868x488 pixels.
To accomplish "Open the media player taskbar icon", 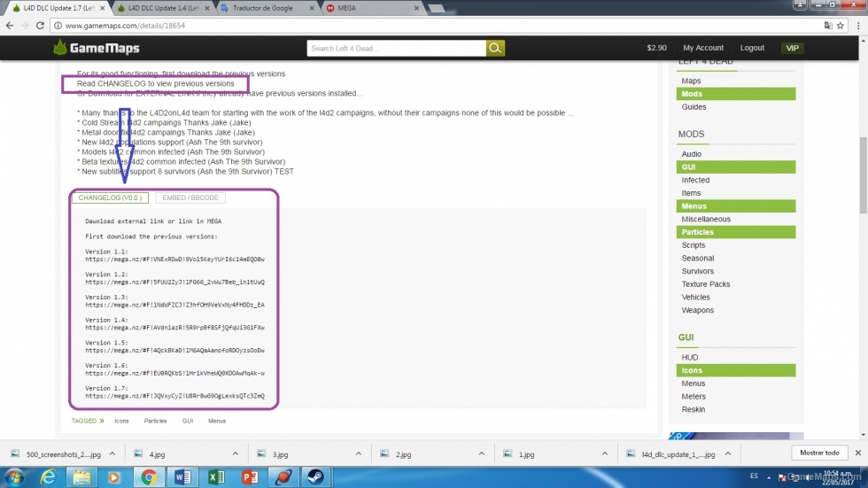I will [114, 477].
